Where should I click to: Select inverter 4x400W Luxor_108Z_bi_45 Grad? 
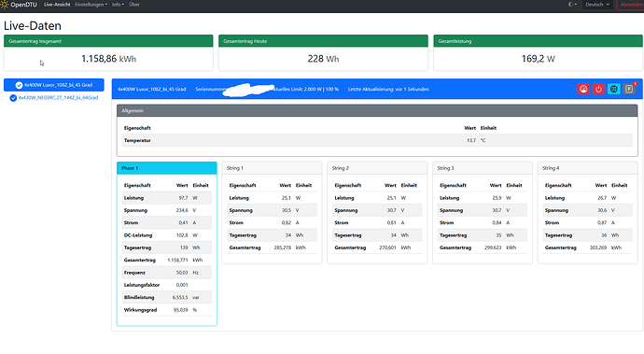pyautogui.click(x=54, y=85)
